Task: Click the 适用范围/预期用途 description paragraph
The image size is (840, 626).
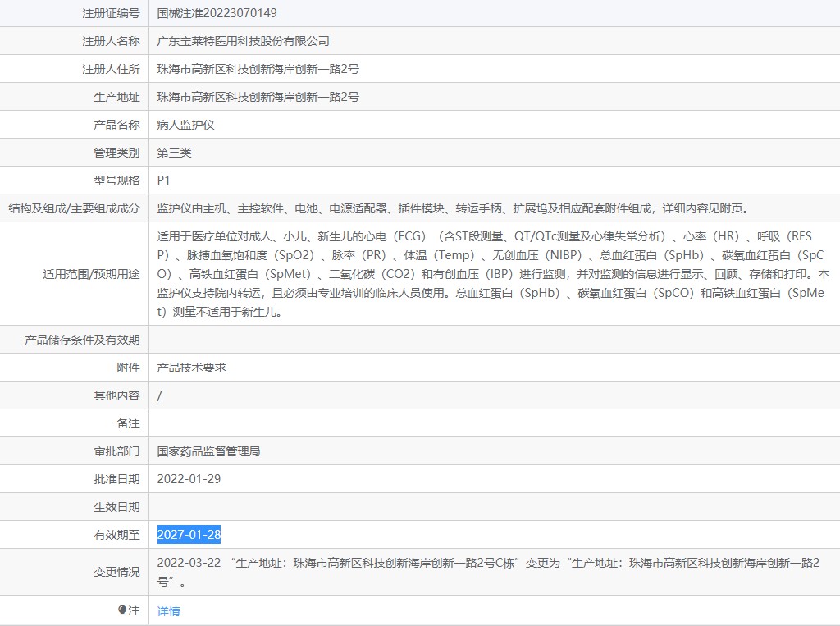Action: tap(493, 274)
